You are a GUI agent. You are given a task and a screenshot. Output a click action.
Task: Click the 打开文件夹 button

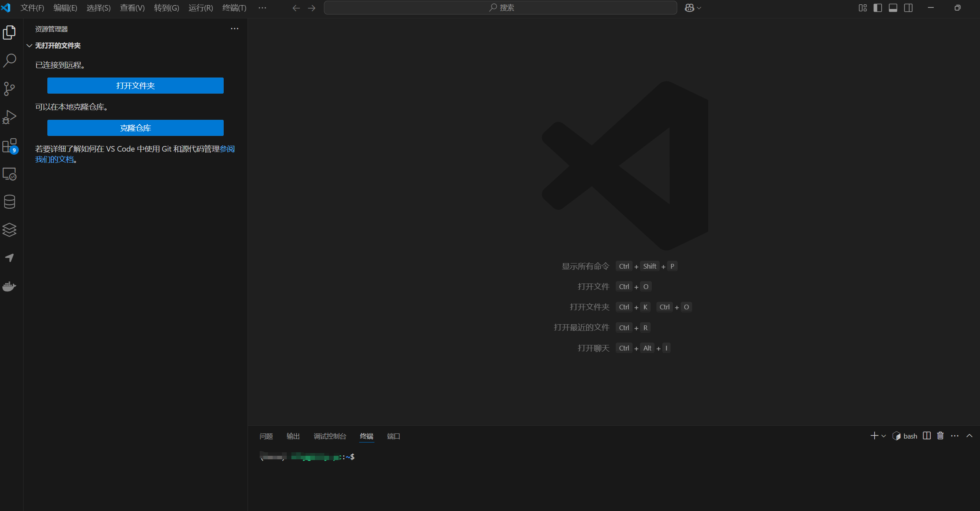(x=136, y=86)
